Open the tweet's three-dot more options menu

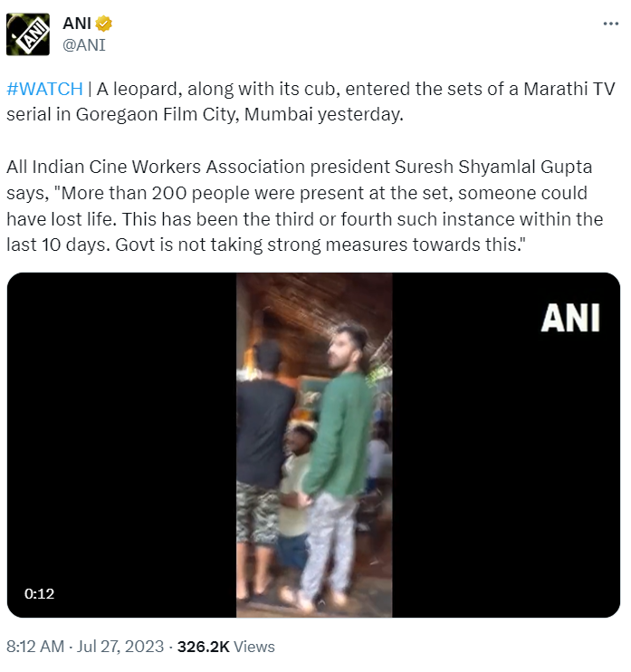[608, 24]
